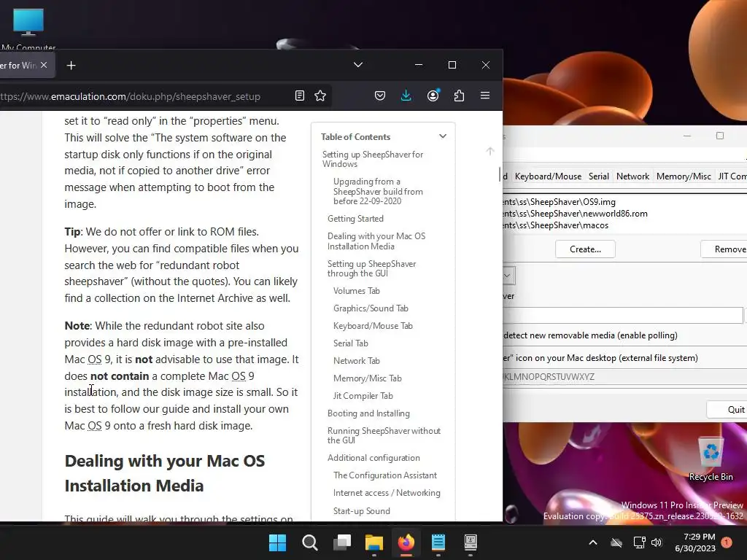The width and height of the screenshot is (747, 560).
Task: Go to Running SheepShaver without the GUI
Action: [x=384, y=435]
